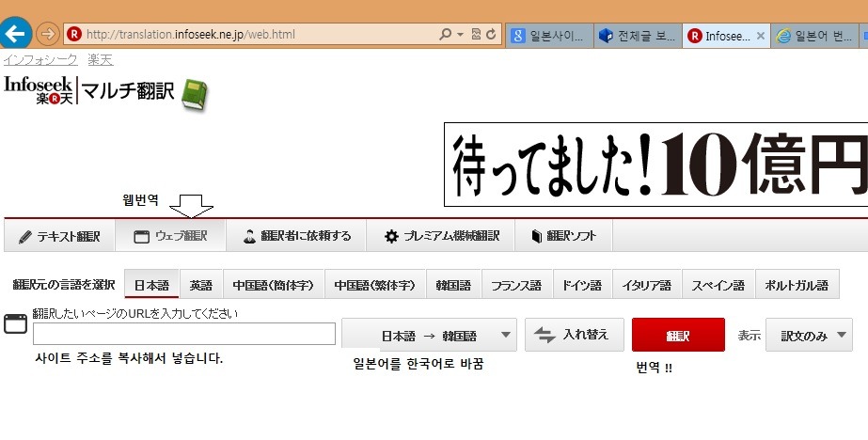Click the browser back arrow button
The height and width of the screenshot is (440, 868).
click(x=15, y=34)
